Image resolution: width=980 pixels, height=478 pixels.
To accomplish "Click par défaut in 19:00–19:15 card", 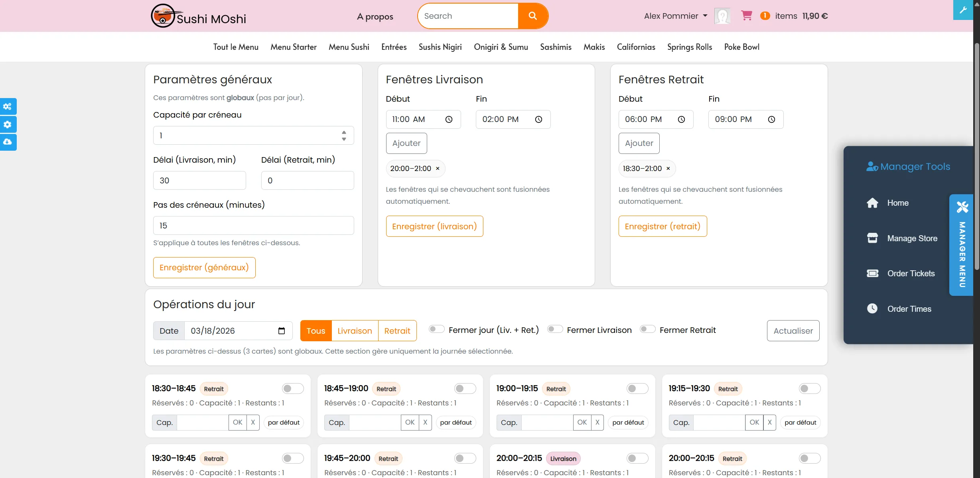I will click(628, 422).
